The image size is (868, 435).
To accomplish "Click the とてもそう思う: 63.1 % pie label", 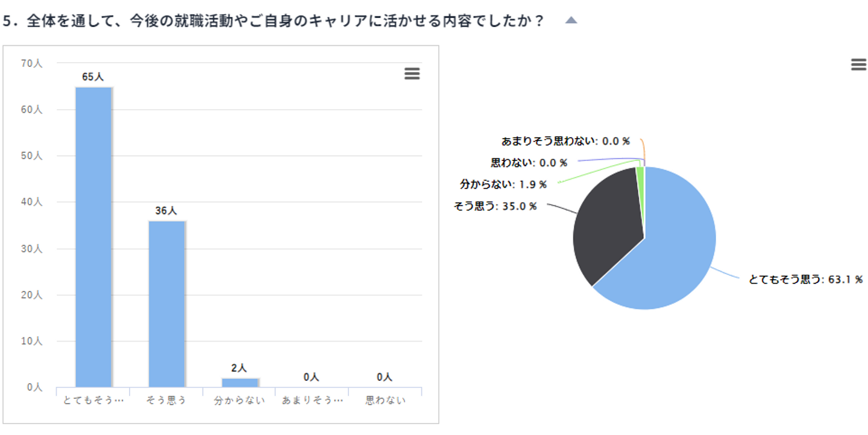I will point(805,279).
